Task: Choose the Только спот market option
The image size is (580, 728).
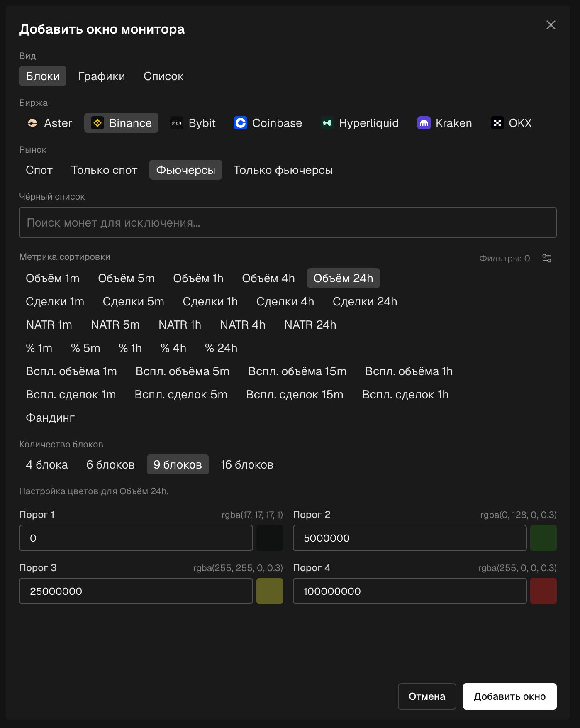Action: (104, 170)
